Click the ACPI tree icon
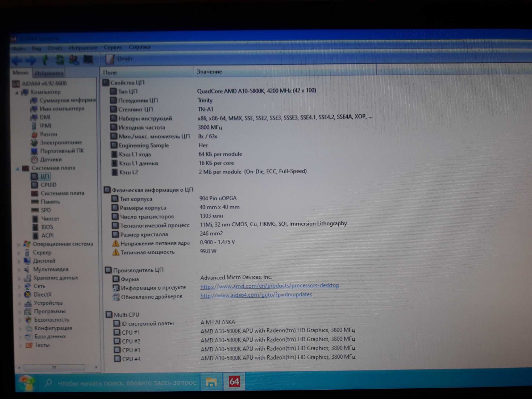This screenshot has width=532, height=399. click(x=35, y=236)
